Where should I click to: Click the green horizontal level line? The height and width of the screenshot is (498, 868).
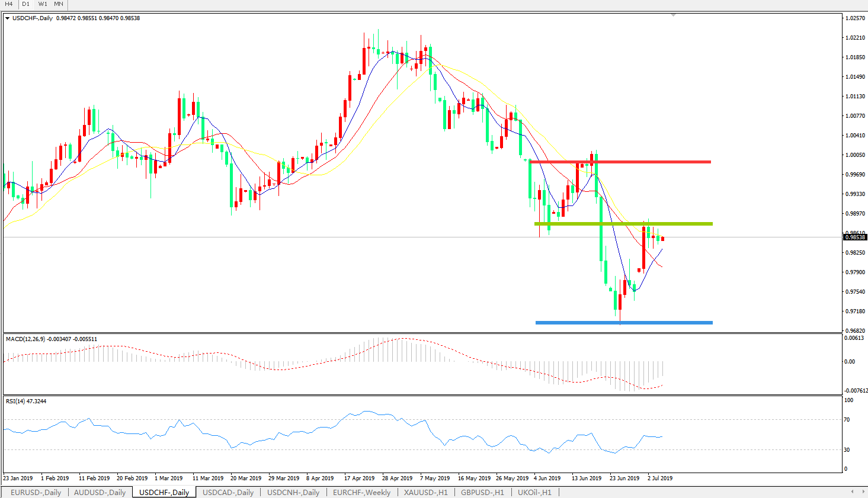point(622,224)
